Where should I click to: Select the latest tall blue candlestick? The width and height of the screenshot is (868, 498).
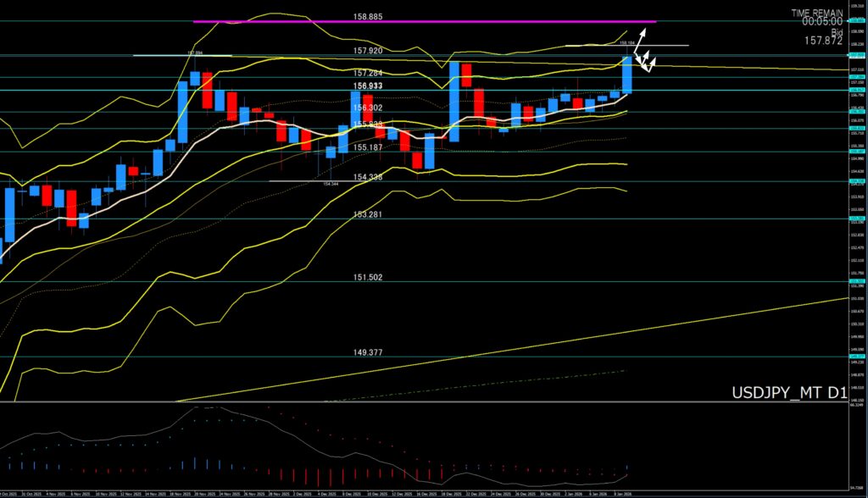click(x=627, y=75)
